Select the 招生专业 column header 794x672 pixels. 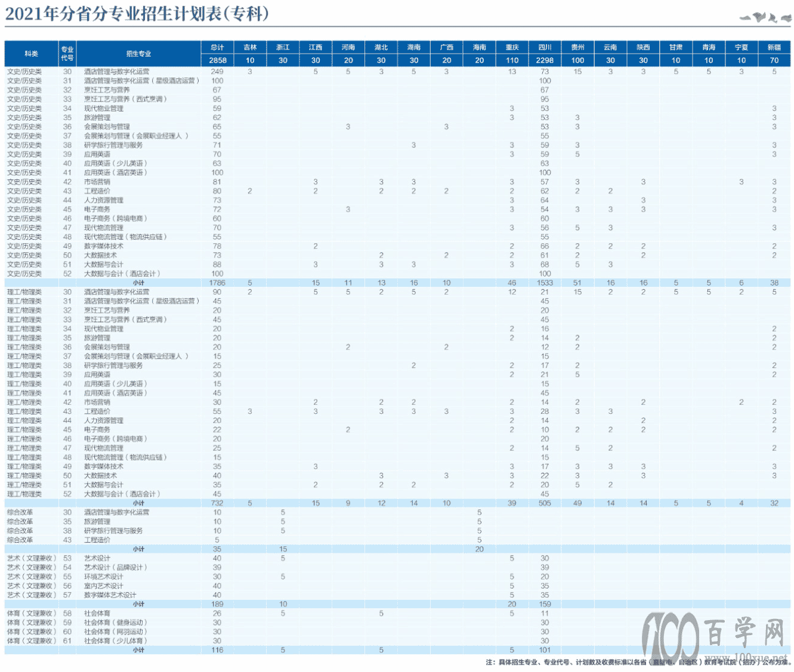138,54
